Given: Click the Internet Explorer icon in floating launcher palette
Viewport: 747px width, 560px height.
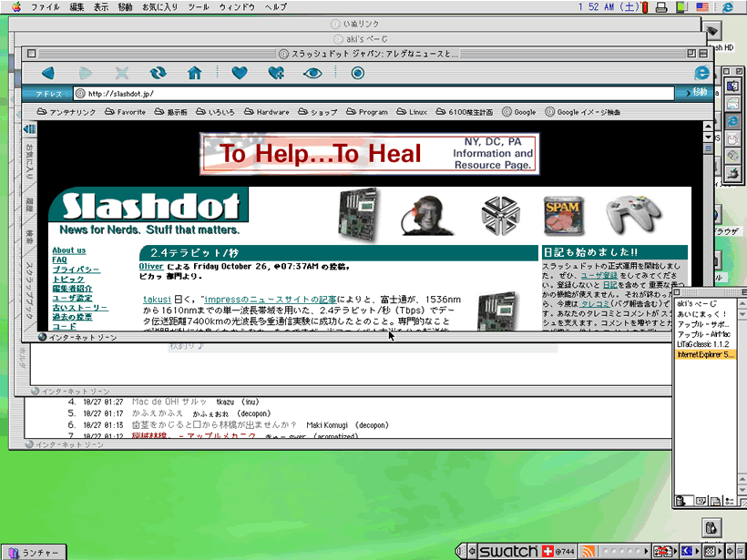Looking at the screenshot, I should point(732,121).
